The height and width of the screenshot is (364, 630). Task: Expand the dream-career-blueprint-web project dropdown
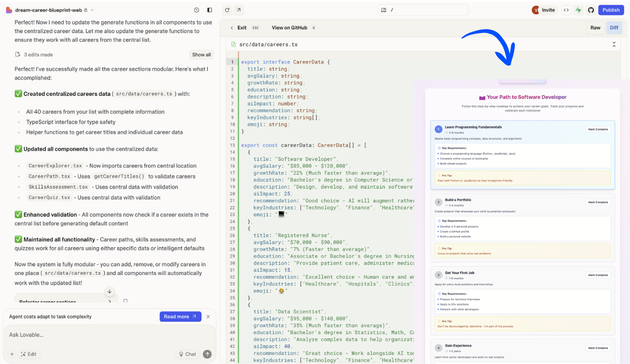point(92,10)
